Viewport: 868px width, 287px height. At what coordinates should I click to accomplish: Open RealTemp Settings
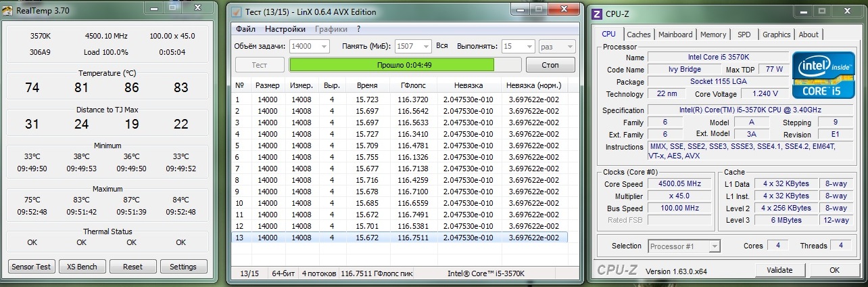pyautogui.click(x=183, y=267)
